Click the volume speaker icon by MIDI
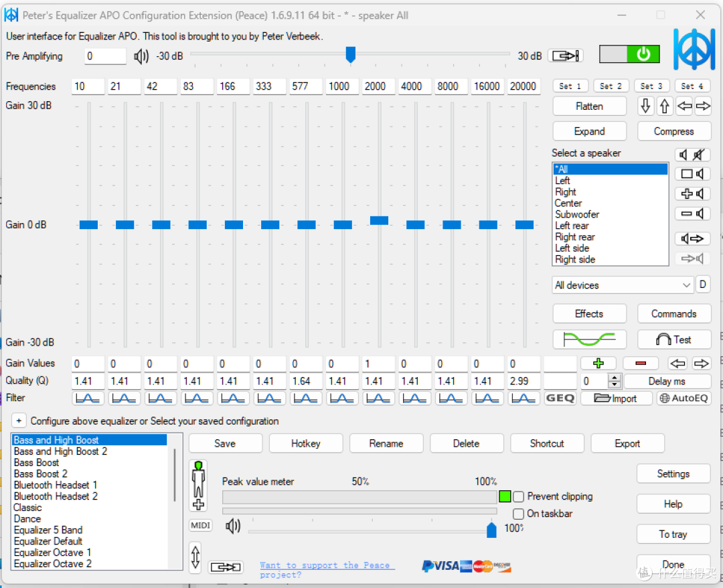This screenshot has width=723, height=588. pos(233,526)
